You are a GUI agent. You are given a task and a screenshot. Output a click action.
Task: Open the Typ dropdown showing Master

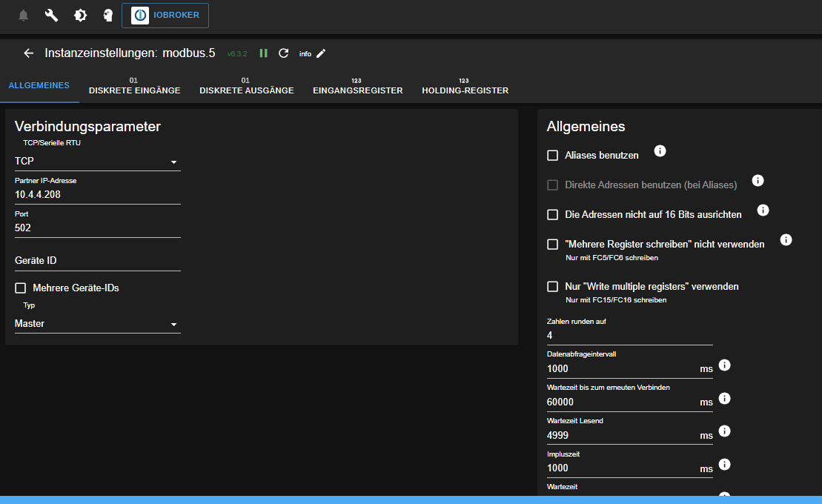coord(97,323)
